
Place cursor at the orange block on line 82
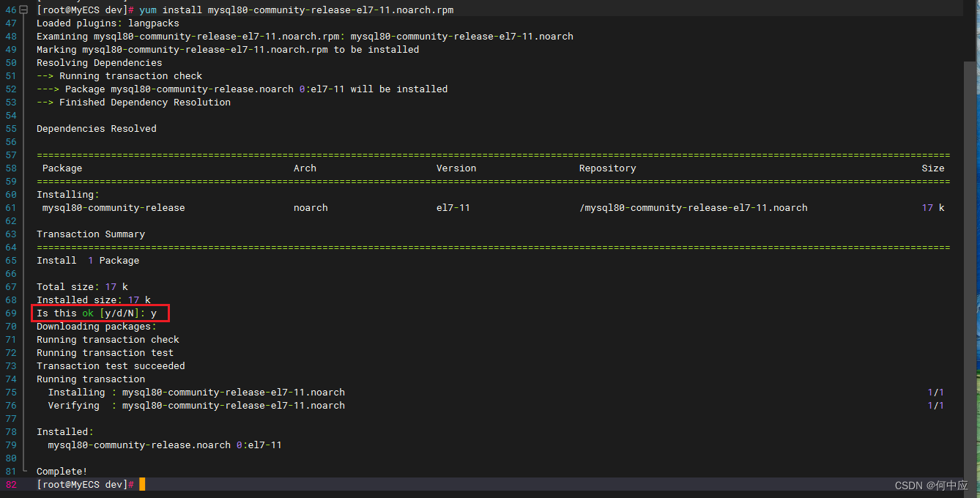click(142, 484)
